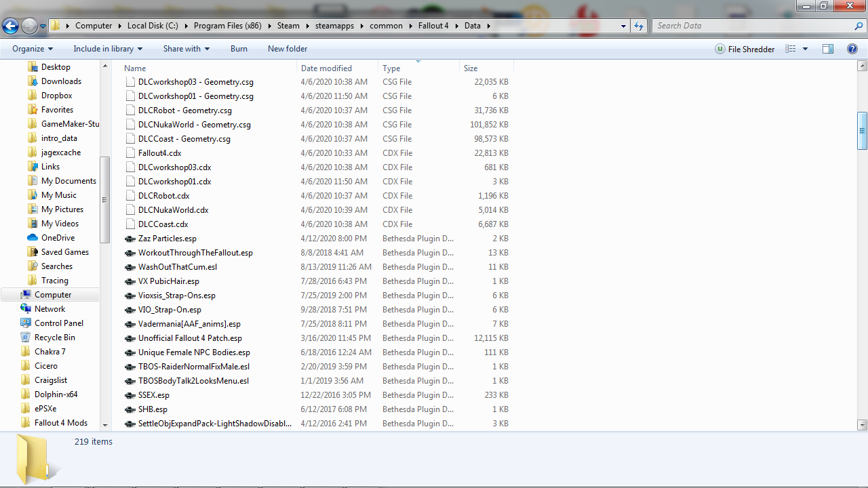868x488 pixels.
Task: Select Fallout 4 Mods folder in navigation pane
Action: [x=60, y=422]
